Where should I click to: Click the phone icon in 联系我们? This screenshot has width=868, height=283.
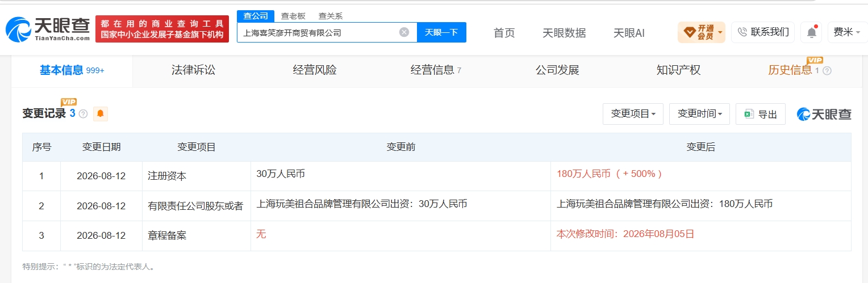click(x=742, y=32)
